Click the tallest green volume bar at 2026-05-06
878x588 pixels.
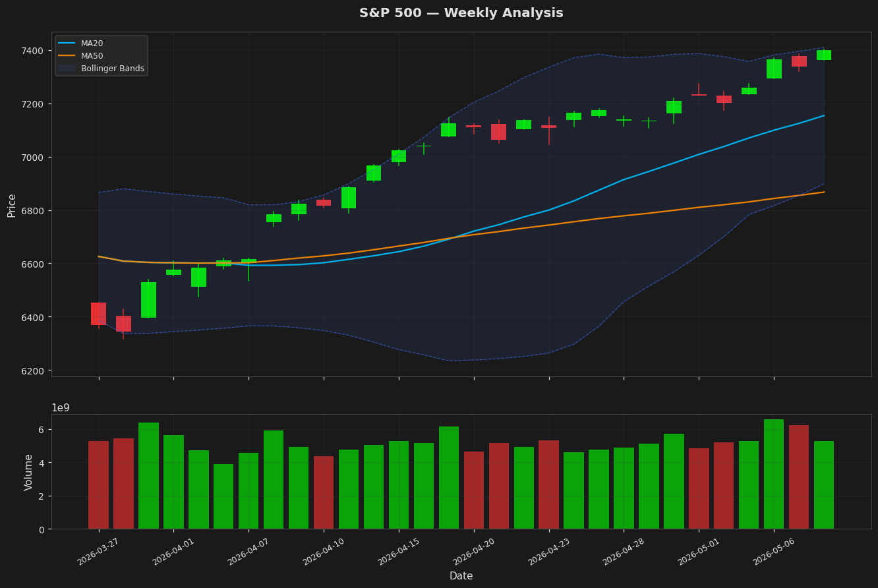tap(774, 474)
